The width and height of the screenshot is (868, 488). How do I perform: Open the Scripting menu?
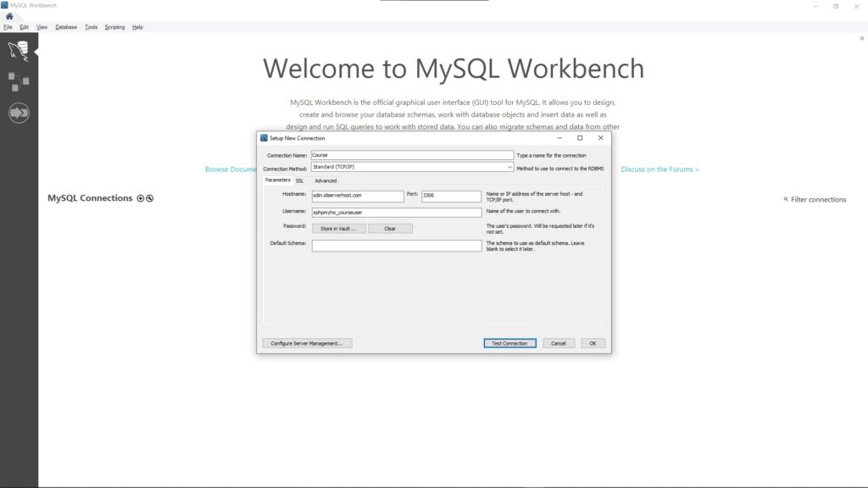pyautogui.click(x=114, y=27)
